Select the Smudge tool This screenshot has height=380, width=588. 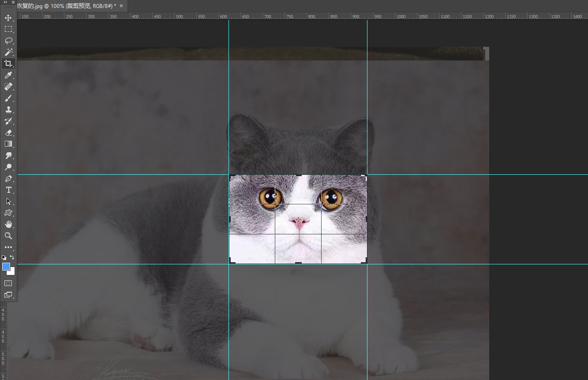tap(8, 155)
